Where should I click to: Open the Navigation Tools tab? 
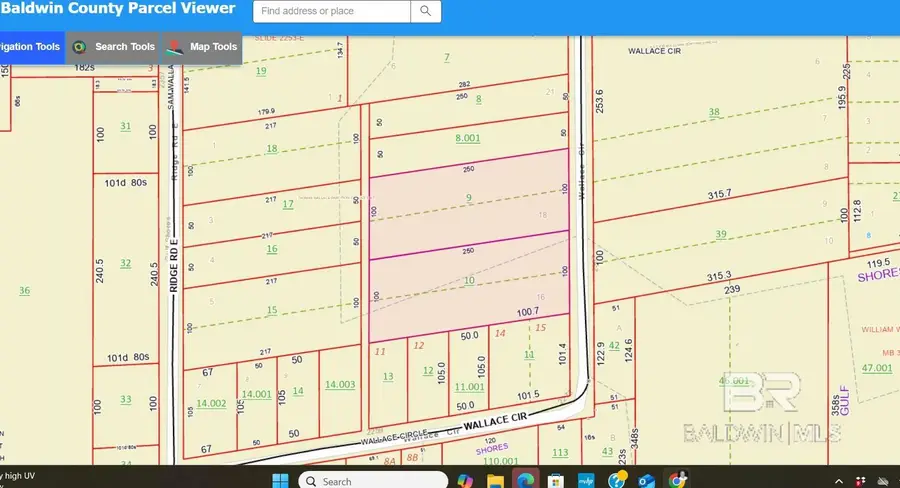coord(32,47)
